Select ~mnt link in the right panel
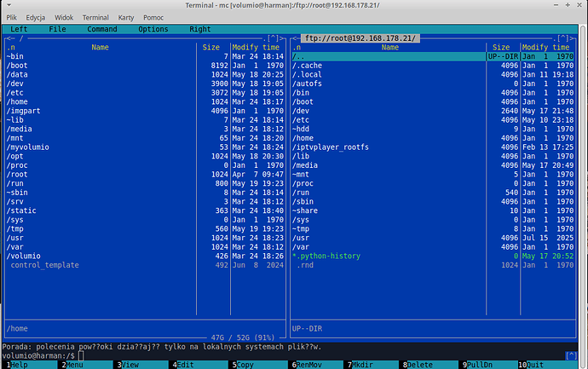Viewport: 588px width, 369px height. [433, 175]
